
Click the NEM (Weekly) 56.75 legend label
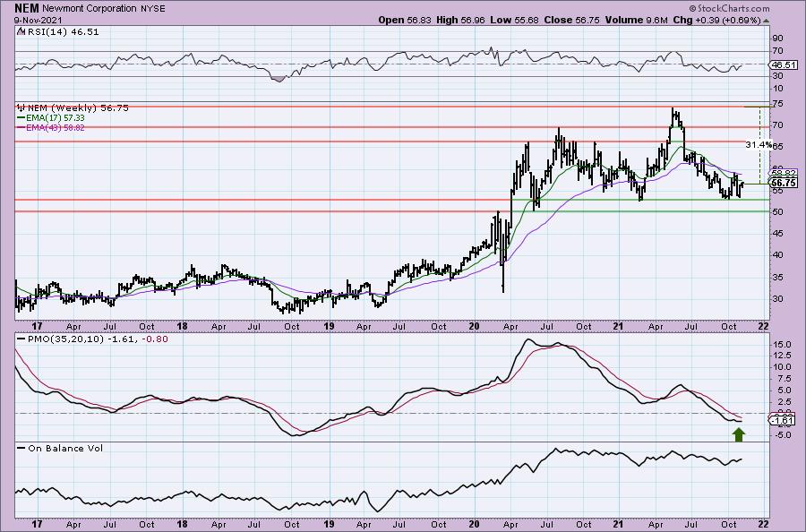pyautogui.click(x=78, y=108)
